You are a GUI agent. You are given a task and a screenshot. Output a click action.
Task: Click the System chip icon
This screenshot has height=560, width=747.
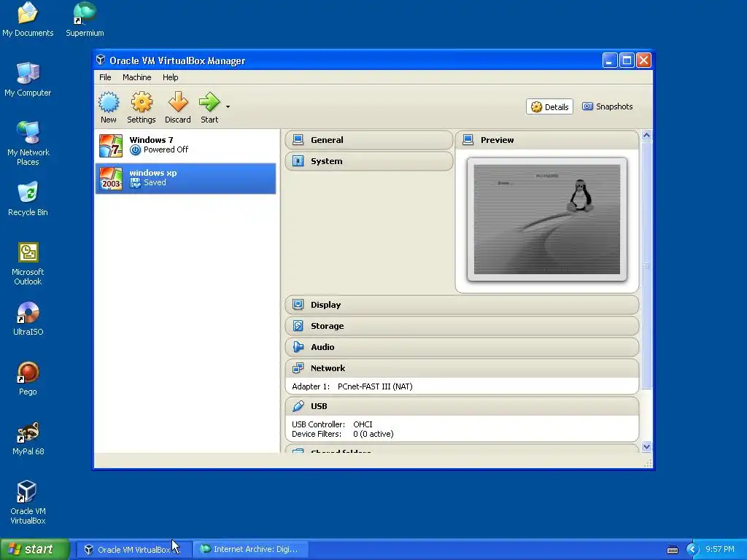(x=298, y=161)
